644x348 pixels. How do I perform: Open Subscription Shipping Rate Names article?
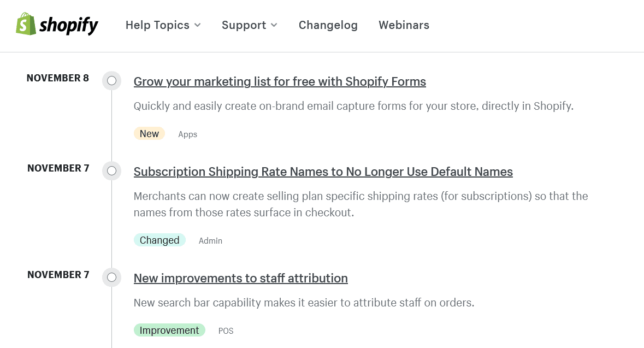point(323,172)
